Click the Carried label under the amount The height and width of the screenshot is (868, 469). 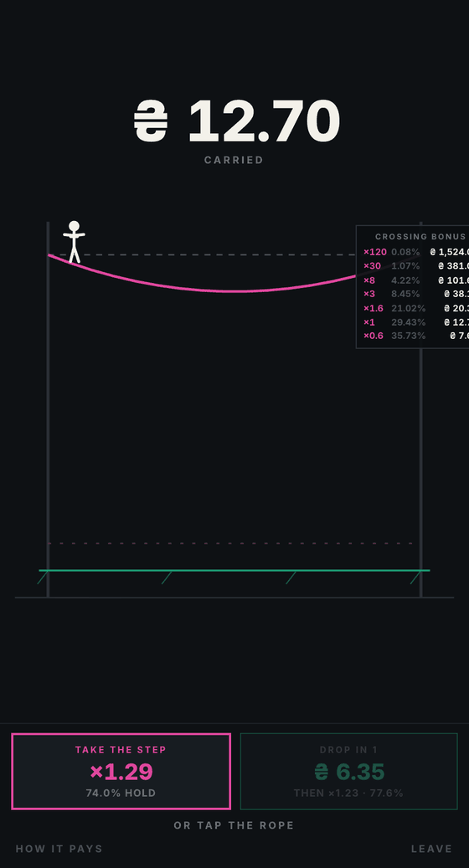click(234, 160)
